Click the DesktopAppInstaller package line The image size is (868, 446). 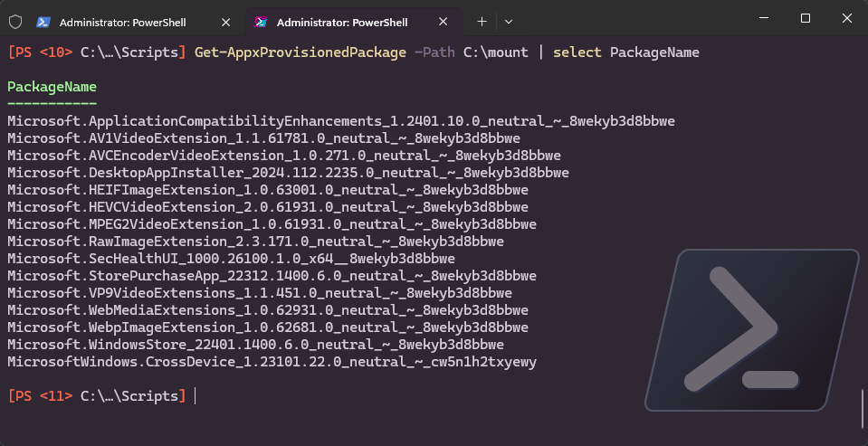pos(288,173)
